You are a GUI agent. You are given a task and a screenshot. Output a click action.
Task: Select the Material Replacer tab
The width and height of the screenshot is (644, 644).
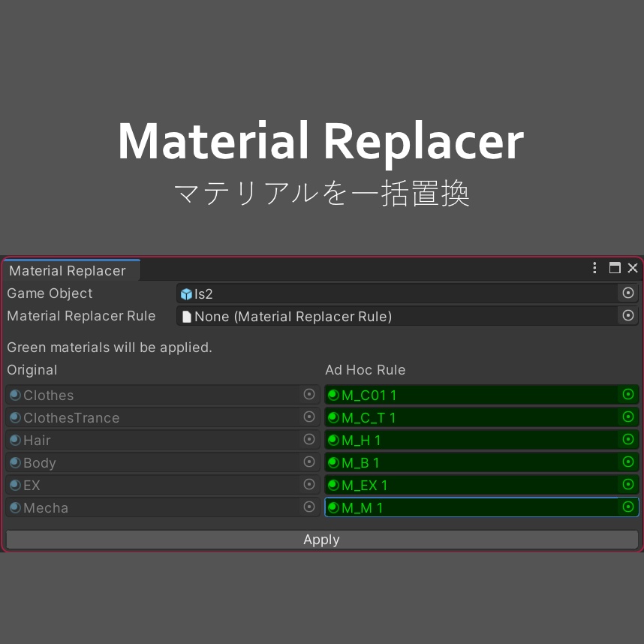pyautogui.click(x=66, y=270)
